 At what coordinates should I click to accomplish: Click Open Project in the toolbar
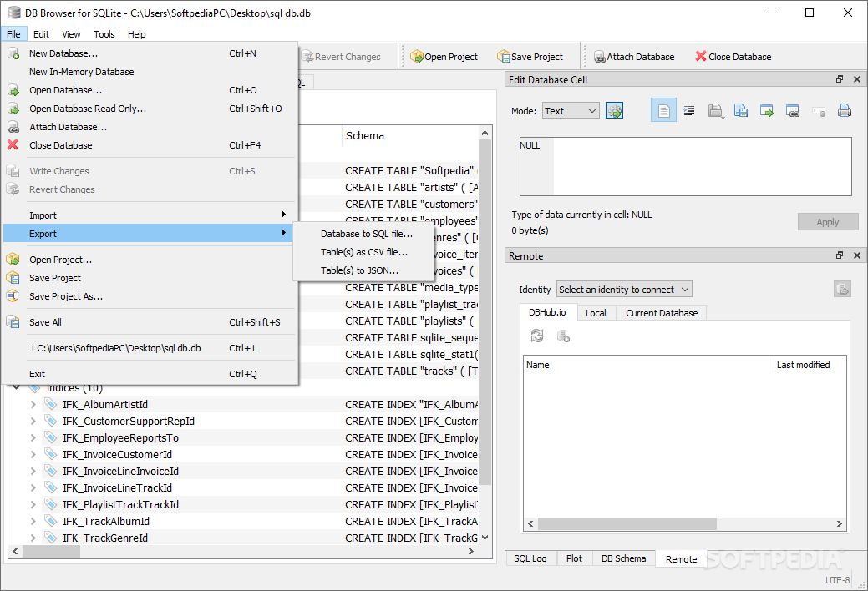click(444, 57)
